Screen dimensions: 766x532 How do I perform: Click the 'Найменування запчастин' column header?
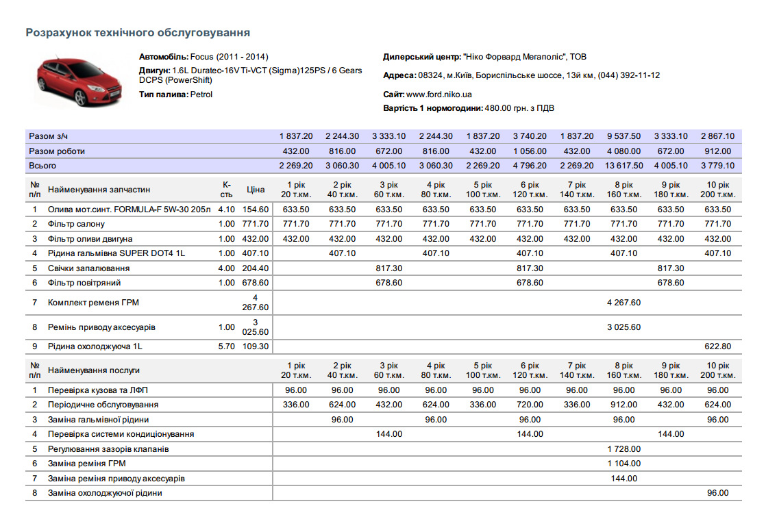click(x=99, y=190)
